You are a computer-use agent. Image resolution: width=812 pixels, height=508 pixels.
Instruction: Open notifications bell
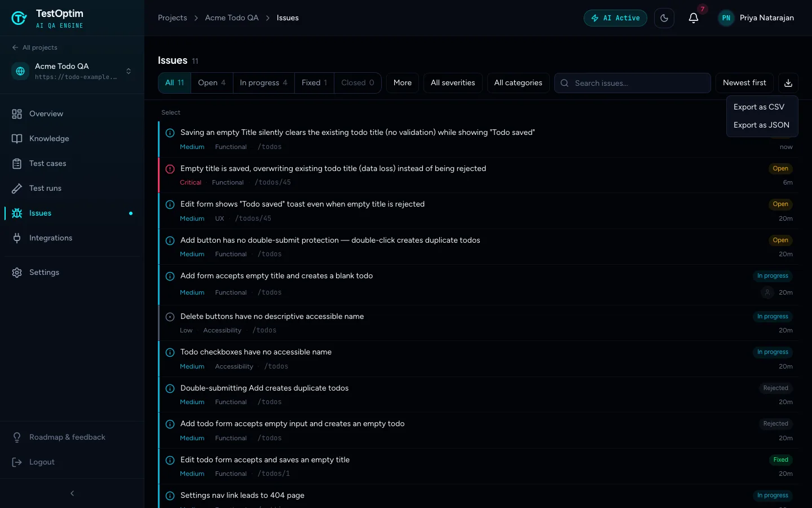694,18
